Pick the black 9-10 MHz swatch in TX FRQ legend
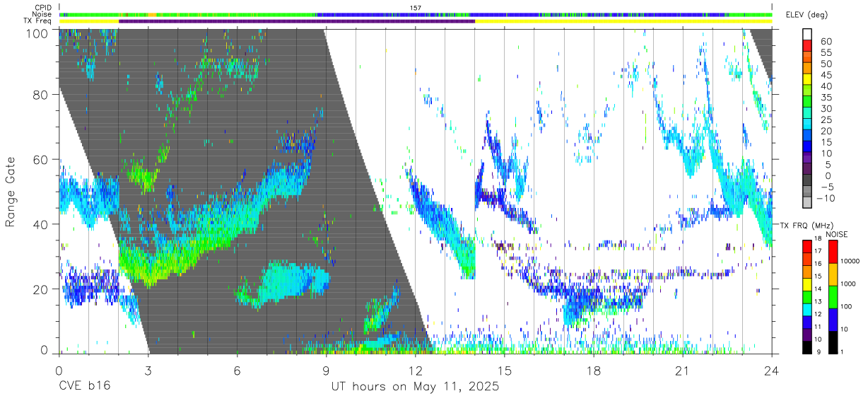 (807, 347)
